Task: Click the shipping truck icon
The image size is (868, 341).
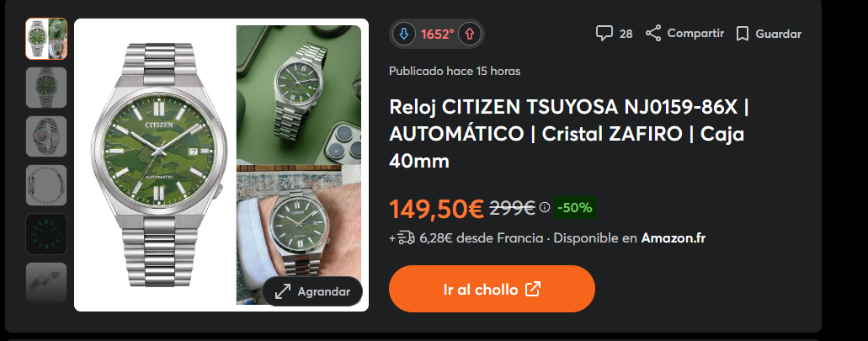Action: click(x=406, y=238)
